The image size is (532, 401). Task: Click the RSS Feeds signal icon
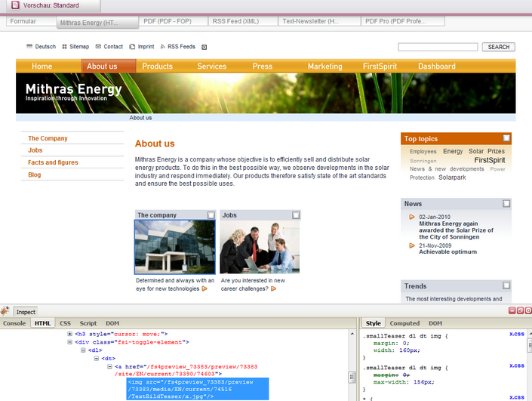(162, 47)
